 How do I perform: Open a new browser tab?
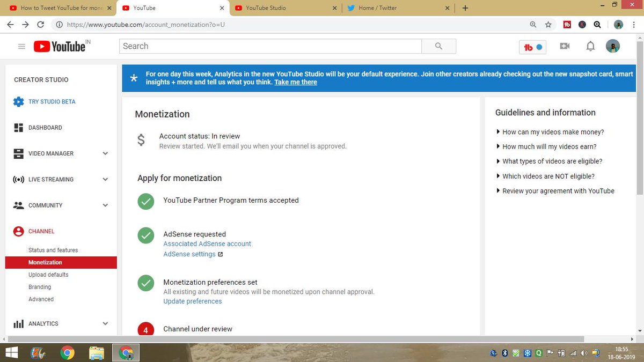click(x=465, y=8)
